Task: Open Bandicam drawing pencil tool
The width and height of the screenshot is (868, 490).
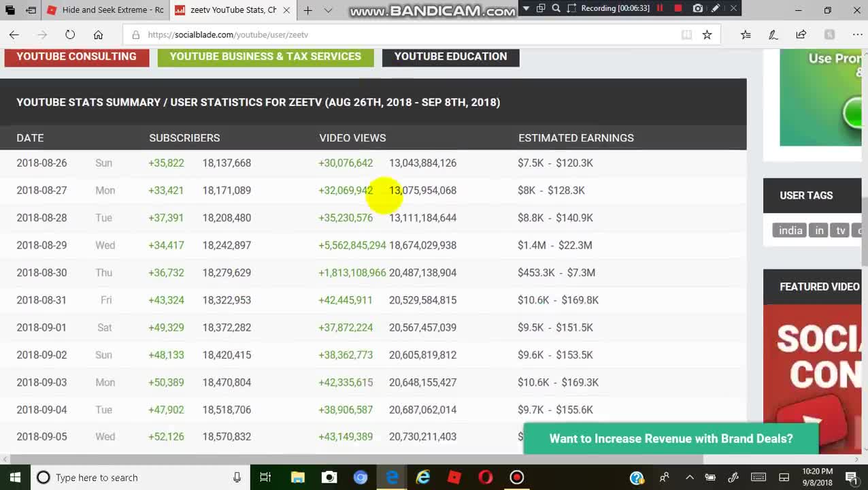Action: coord(716,8)
